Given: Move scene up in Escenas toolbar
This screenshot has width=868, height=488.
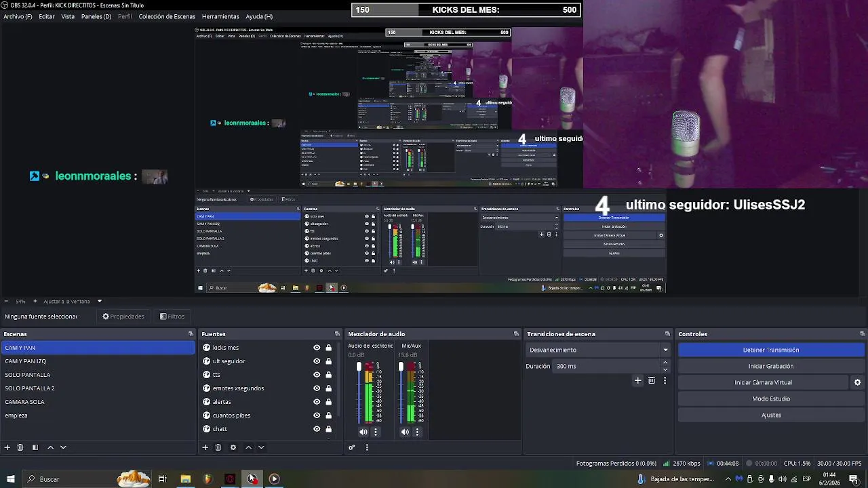Looking at the screenshot, I should [x=50, y=447].
